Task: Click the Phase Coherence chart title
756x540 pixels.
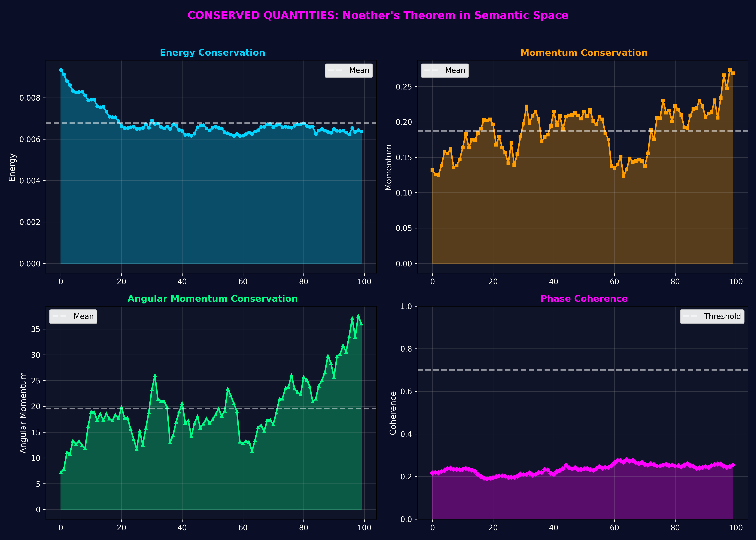Action: [584, 299]
